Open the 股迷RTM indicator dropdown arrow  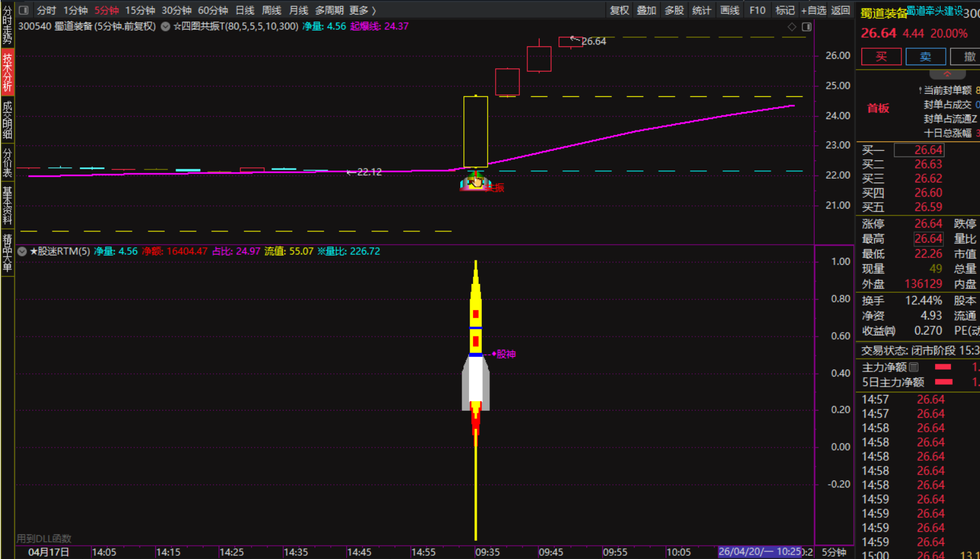click(22, 252)
